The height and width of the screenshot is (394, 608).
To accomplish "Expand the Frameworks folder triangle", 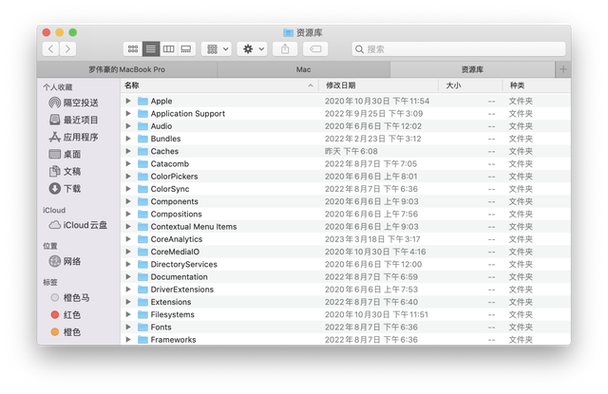I will point(128,340).
